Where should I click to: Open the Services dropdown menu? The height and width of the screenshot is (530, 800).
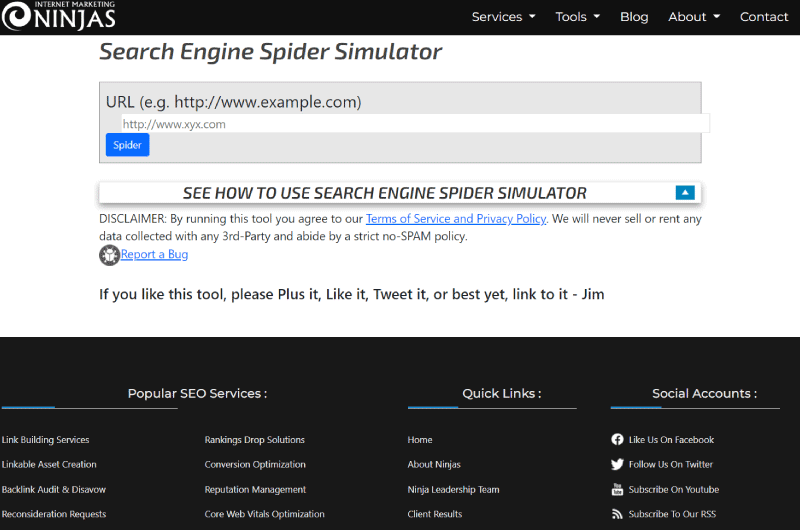[503, 17]
